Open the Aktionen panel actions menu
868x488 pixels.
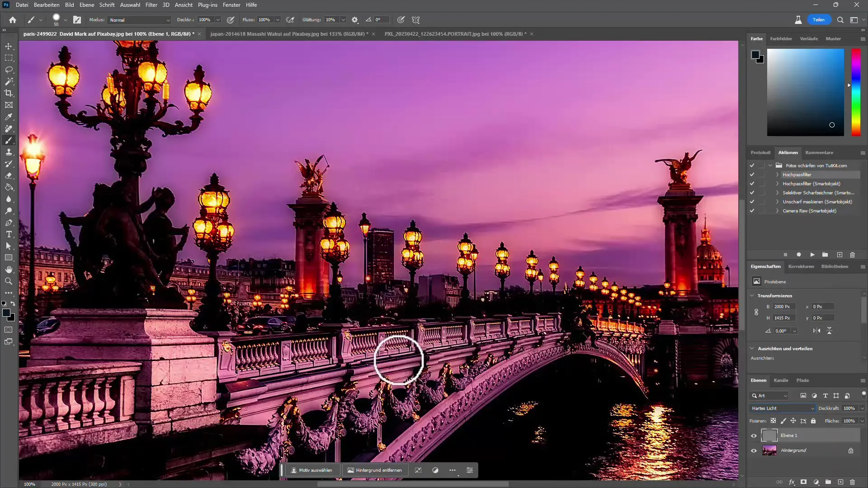coord(863,153)
